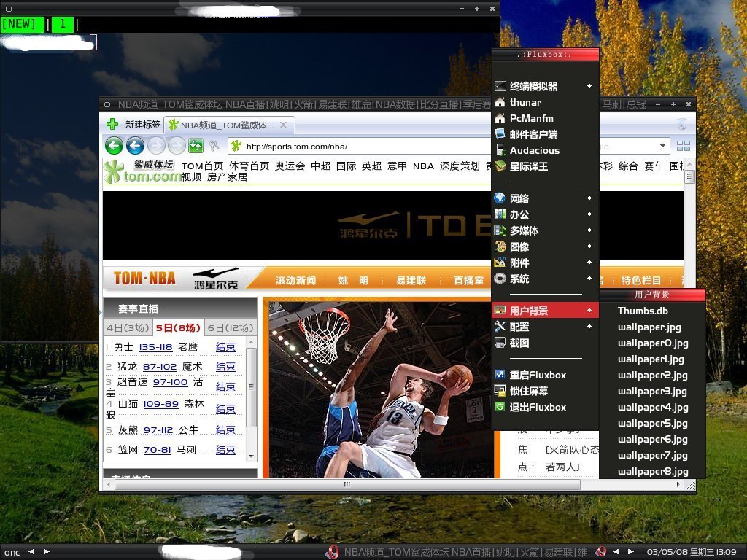The width and height of the screenshot is (747, 560).
Task: Click 滚动新闻 in orange nav bar
Action: 296,281
